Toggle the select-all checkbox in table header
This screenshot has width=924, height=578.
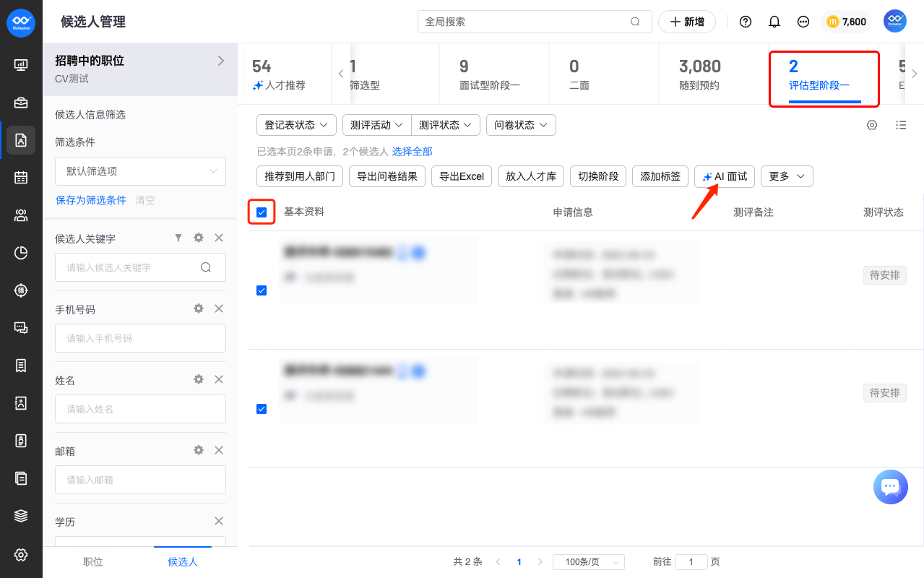pyautogui.click(x=262, y=212)
